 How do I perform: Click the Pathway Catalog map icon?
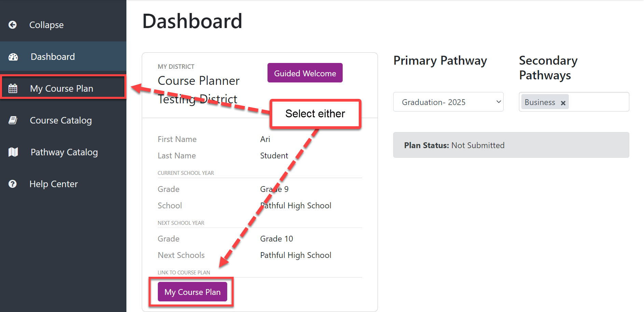click(13, 152)
